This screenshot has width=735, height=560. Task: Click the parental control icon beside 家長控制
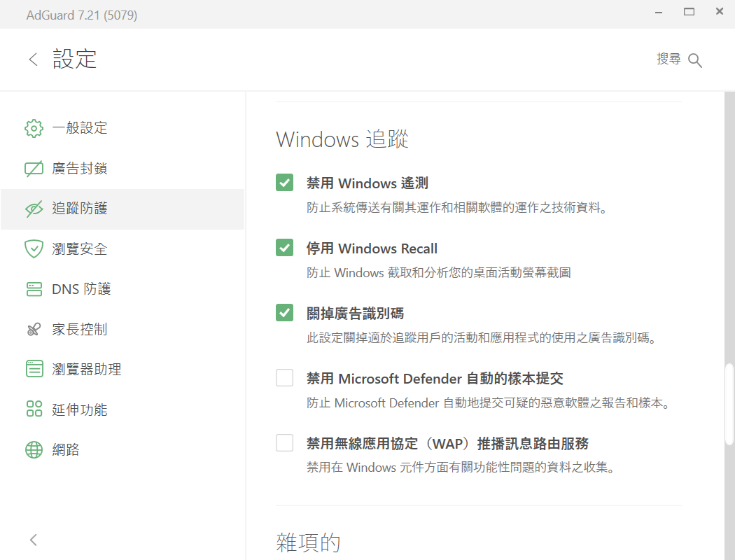tap(34, 330)
